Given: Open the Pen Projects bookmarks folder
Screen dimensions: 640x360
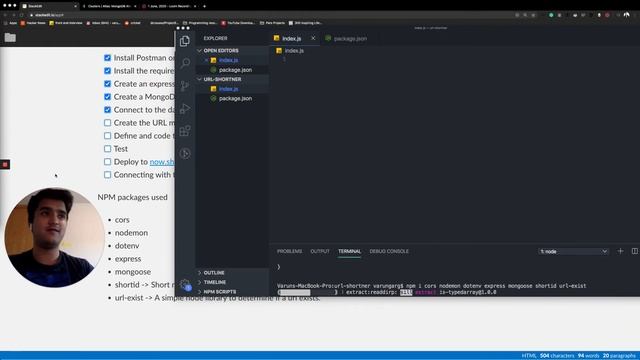Looking at the screenshot, I should point(272,23).
